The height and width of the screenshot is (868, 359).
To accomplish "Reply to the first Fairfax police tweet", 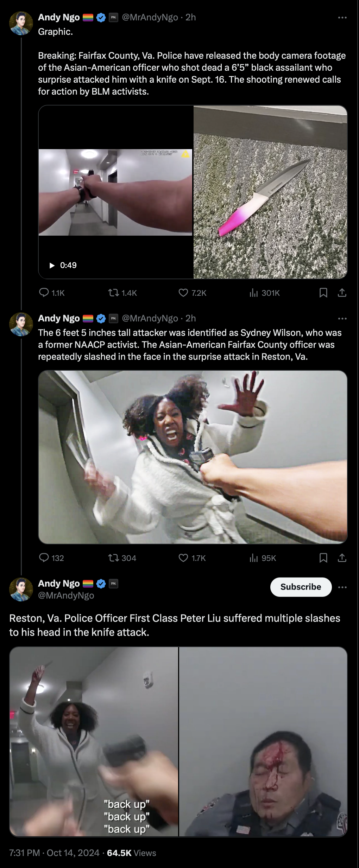I will coord(44,293).
